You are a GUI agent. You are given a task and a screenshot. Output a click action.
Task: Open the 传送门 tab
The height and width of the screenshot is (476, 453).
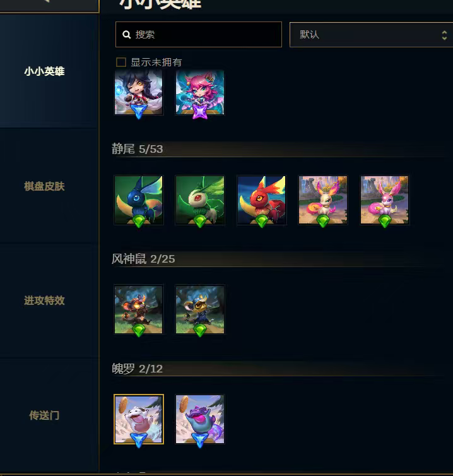click(44, 415)
